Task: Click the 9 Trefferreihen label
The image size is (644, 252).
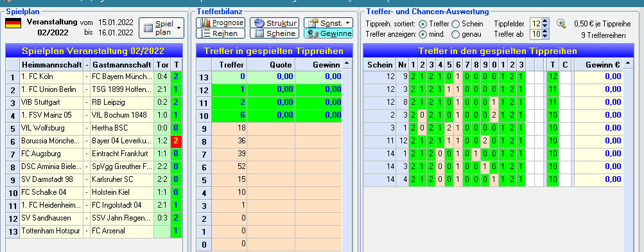Action: pyautogui.click(x=604, y=36)
